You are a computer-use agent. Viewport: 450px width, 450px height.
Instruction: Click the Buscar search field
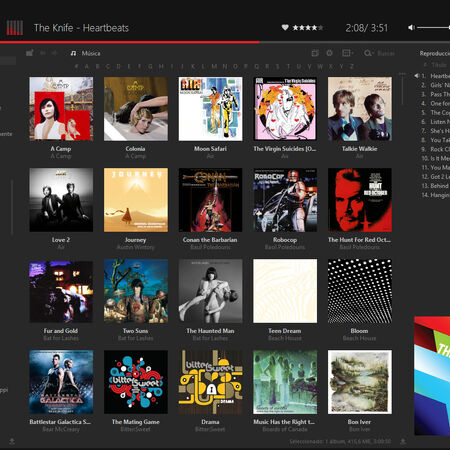click(386, 53)
